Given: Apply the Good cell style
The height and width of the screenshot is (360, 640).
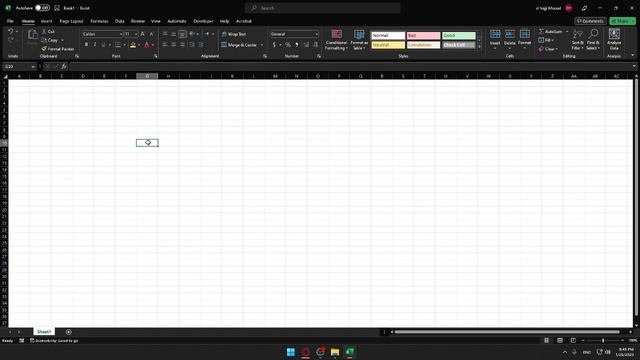Looking at the screenshot, I should click(459, 36).
